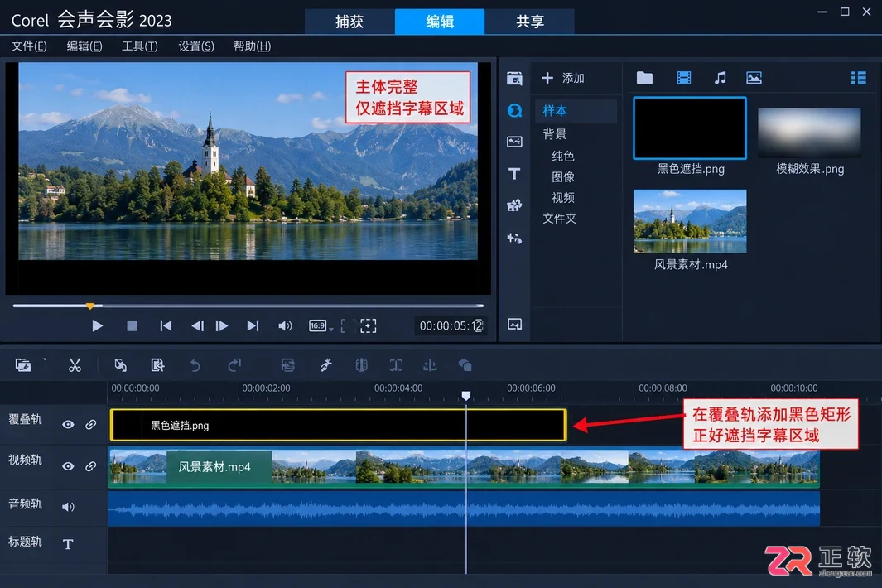Click the paint-bucket icon beside scissors
Image resolution: width=882 pixels, height=588 pixels.
click(x=120, y=365)
